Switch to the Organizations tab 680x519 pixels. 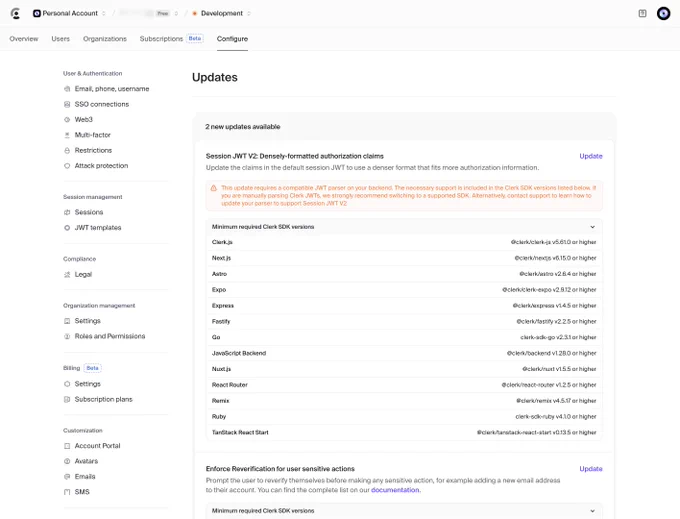[x=105, y=39]
